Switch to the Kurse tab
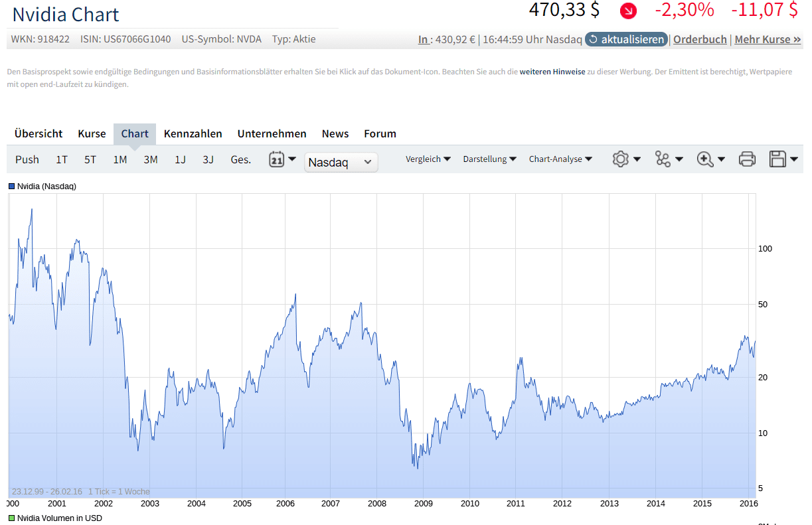 [x=92, y=133]
